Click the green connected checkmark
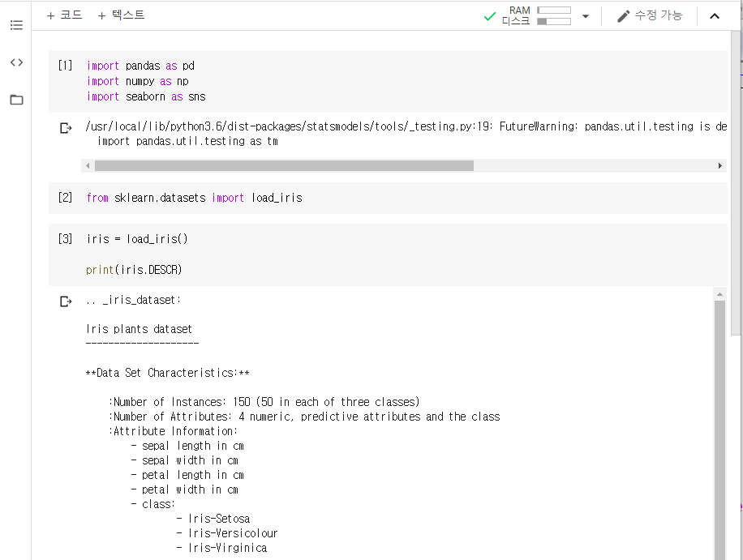 pos(489,16)
